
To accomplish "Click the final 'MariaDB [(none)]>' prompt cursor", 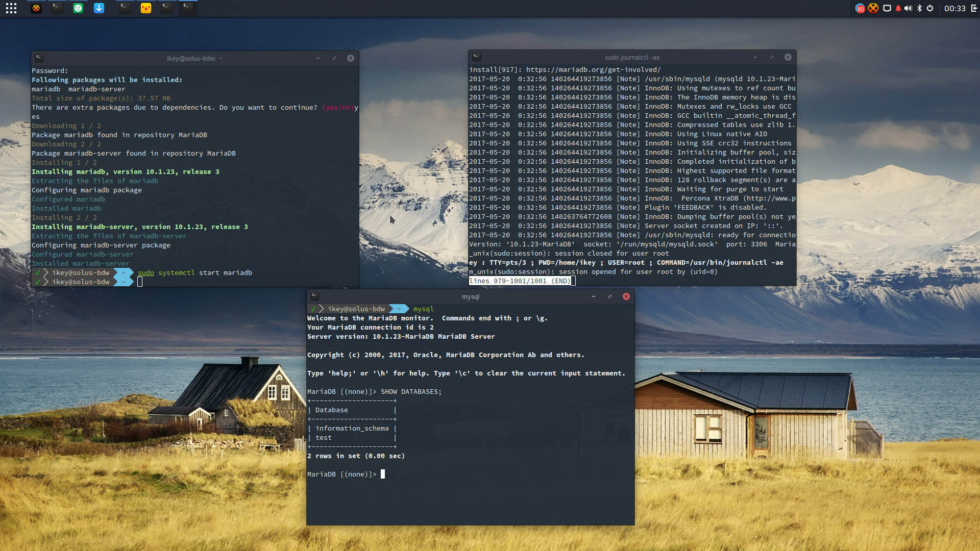I will [x=383, y=474].
